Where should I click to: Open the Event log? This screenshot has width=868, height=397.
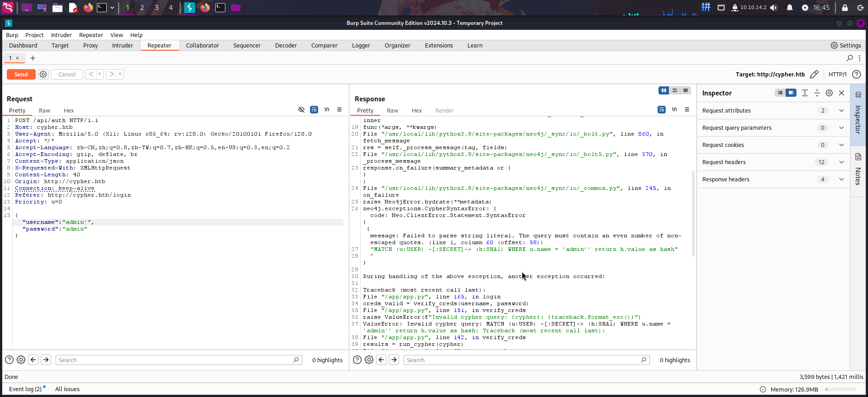pyautogui.click(x=25, y=389)
